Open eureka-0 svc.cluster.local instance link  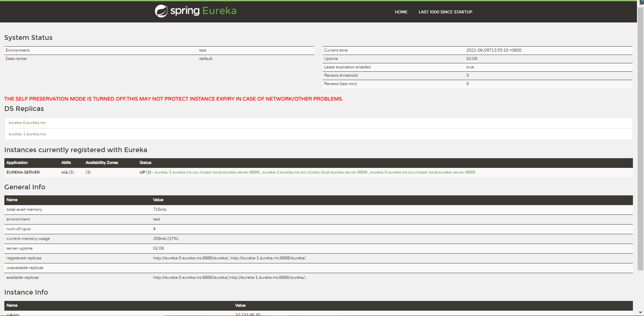tap(423, 172)
